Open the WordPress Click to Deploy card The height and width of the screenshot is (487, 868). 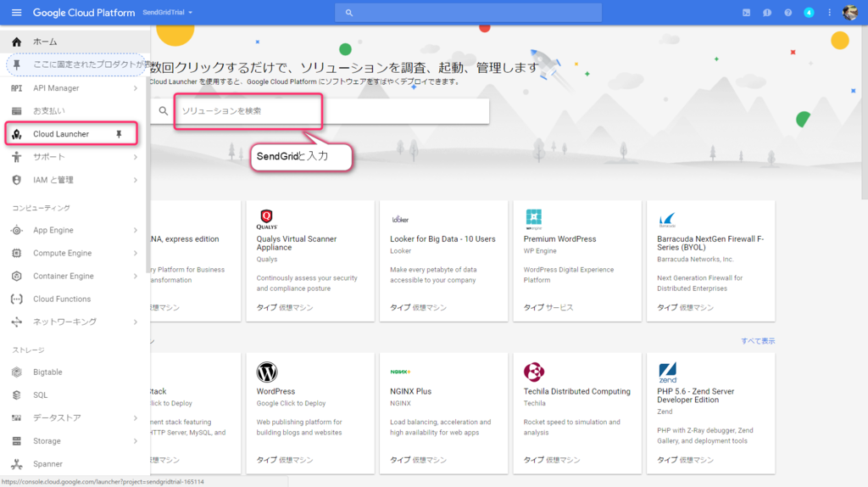click(x=310, y=413)
